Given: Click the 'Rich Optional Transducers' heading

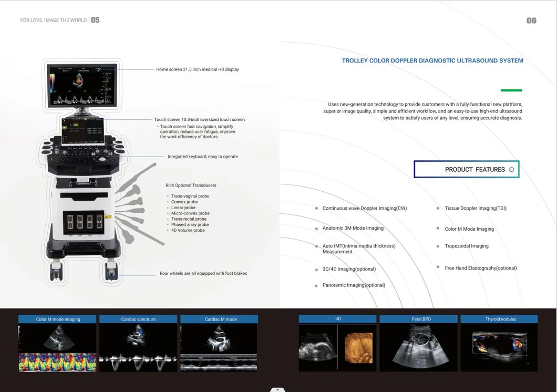Looking at the screenshot, I should (191, 185).
